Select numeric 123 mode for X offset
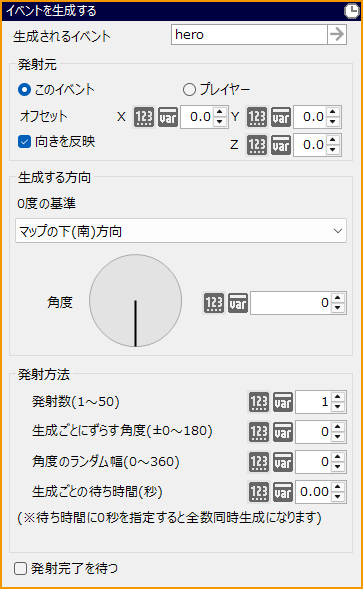363x589 pixels. coord(144,117)
